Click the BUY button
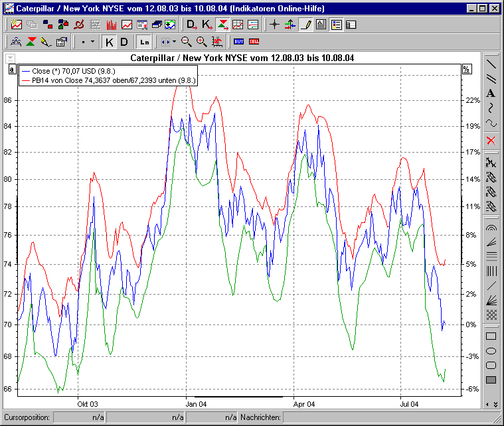The width and height of the screenshot is (504, 426). (239, 42)
